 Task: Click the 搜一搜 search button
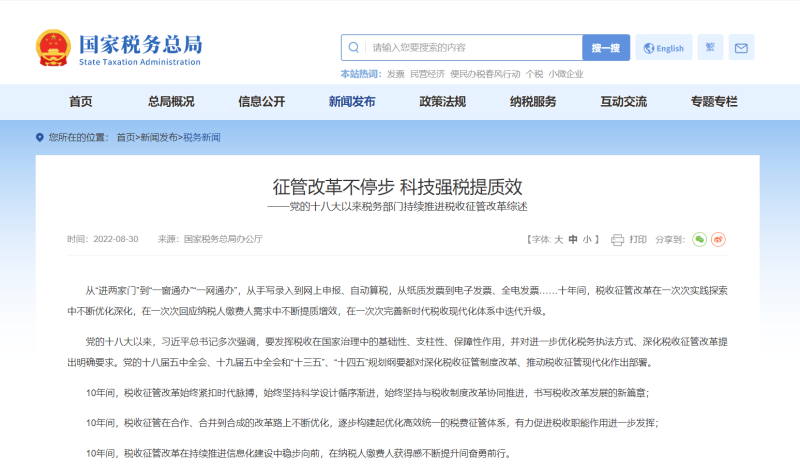[606, 48]
